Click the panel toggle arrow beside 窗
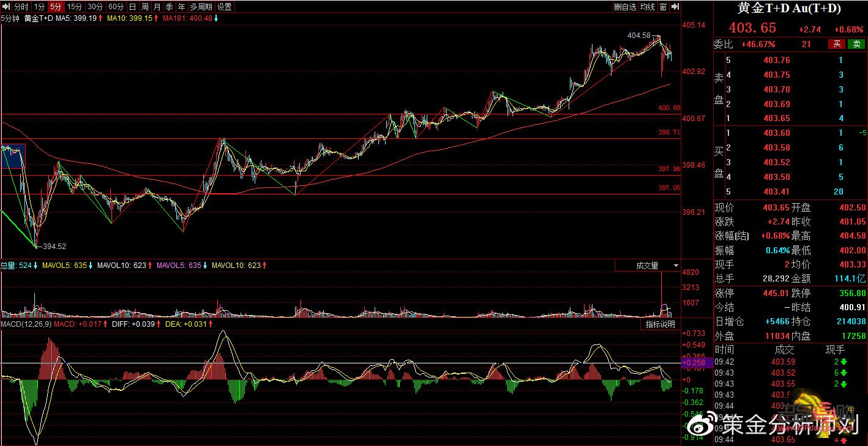The image size is (868, 446). pos(675,7)
